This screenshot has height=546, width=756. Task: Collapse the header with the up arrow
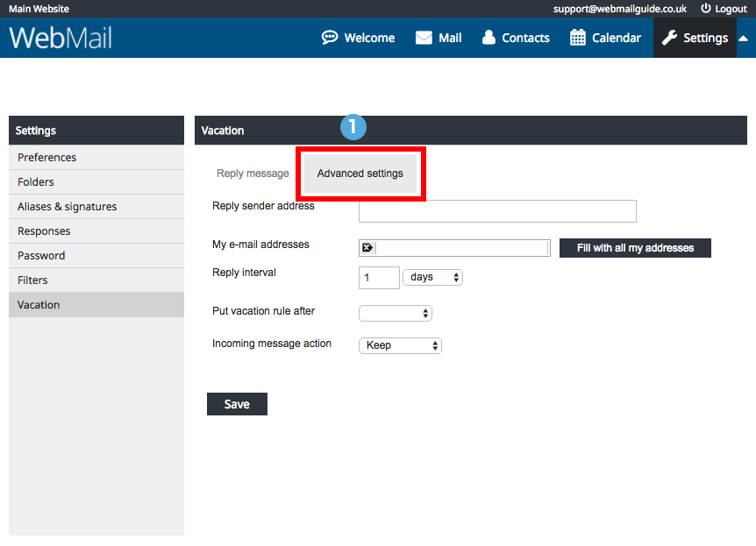[x=744, y=38]
